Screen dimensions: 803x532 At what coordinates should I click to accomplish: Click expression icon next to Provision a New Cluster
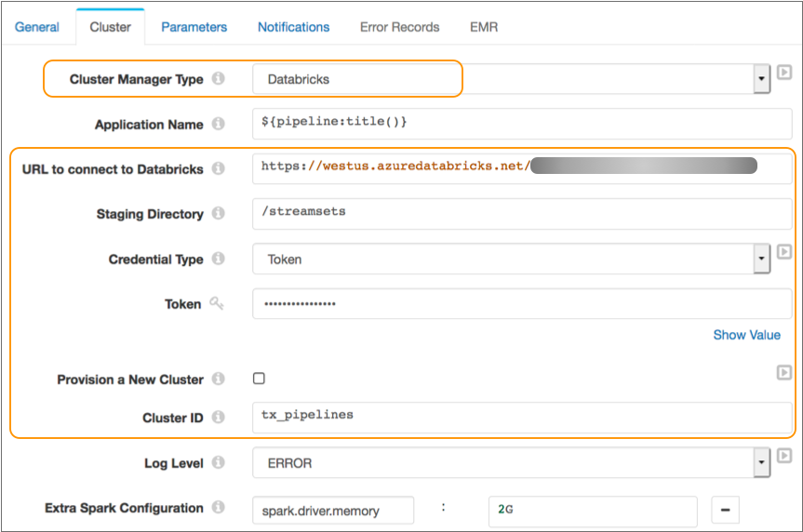click(784, 372)
